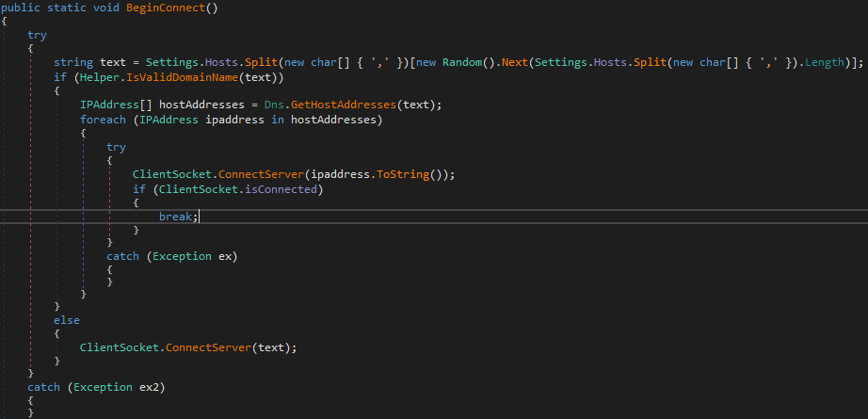Click the string keyword declaring text

[x=72, y=62]
